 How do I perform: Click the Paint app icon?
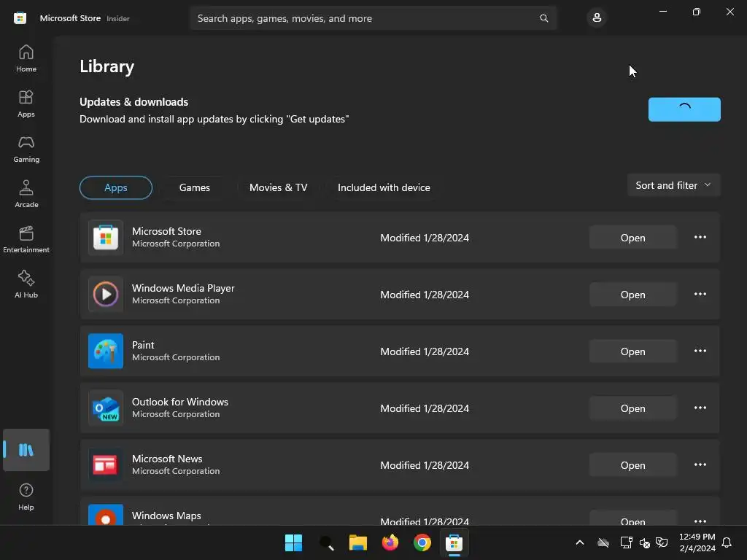(106, 351)
